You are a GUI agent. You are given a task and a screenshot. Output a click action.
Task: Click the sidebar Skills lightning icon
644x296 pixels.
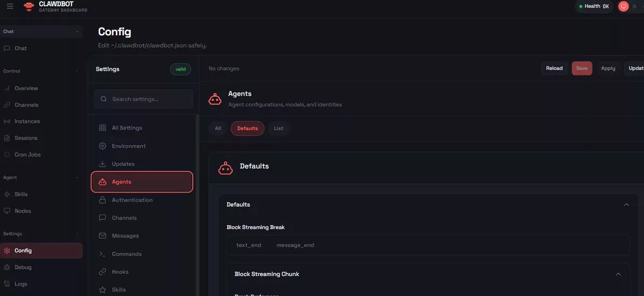(x=7, y=194)
